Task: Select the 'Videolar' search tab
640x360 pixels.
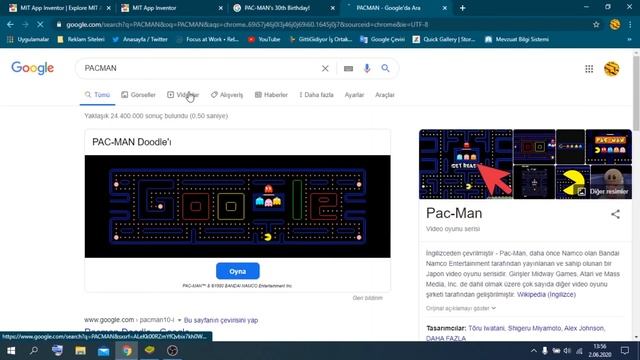Action: coord(183,95)
